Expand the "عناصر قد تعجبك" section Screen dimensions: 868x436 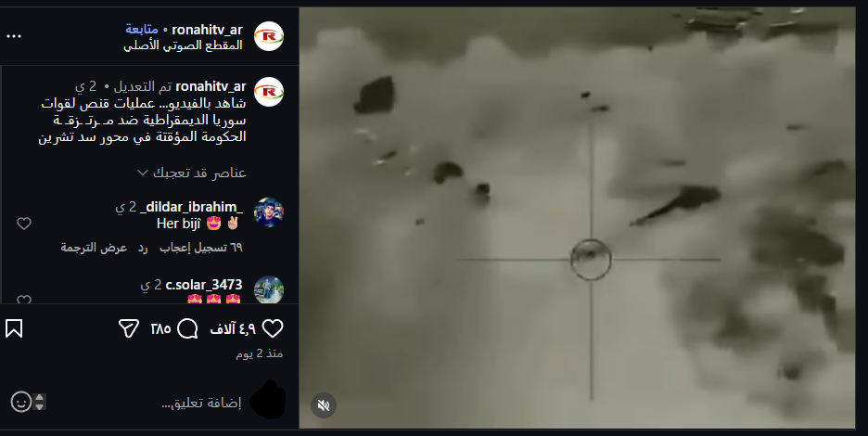click(191, 173)
